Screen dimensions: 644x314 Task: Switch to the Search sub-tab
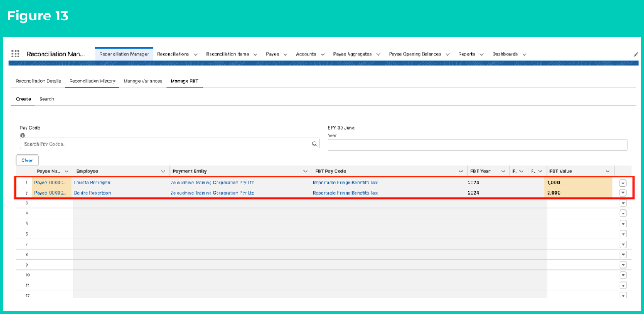(47, 99)
